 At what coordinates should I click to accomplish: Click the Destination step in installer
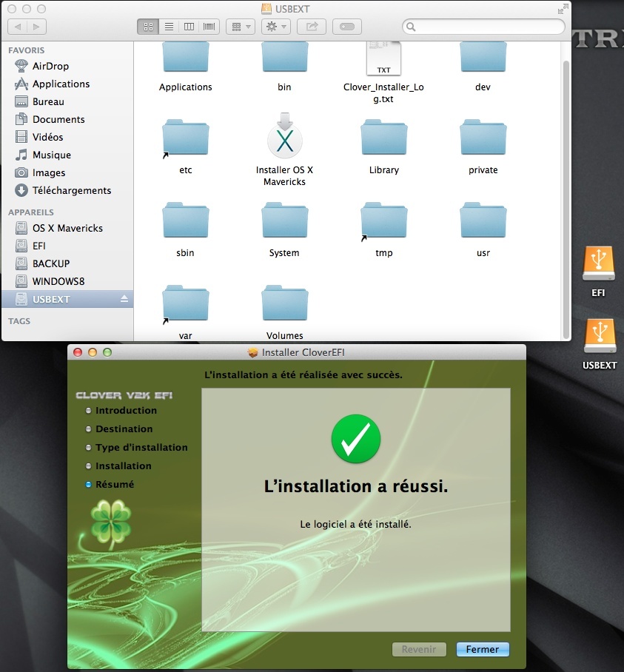pos(119,429)
